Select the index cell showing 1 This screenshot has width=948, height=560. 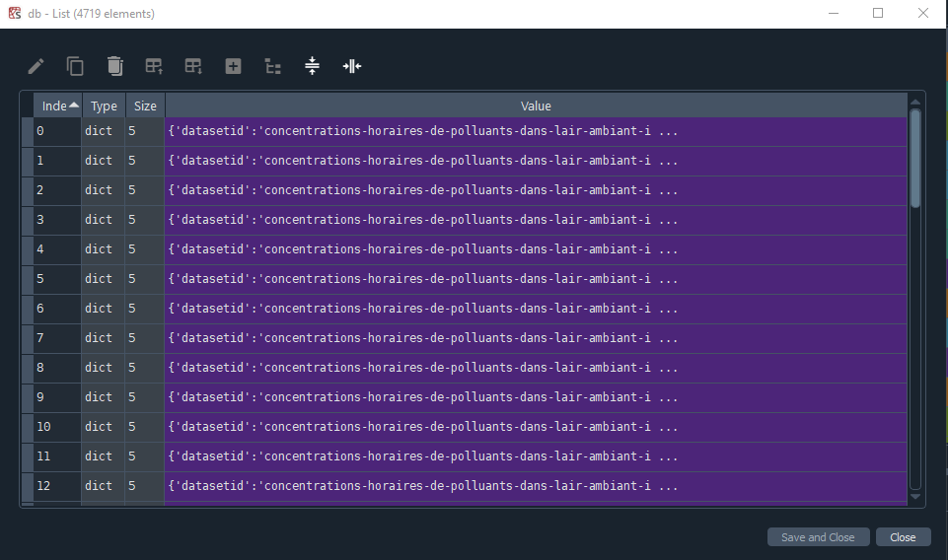pos(57,161)
